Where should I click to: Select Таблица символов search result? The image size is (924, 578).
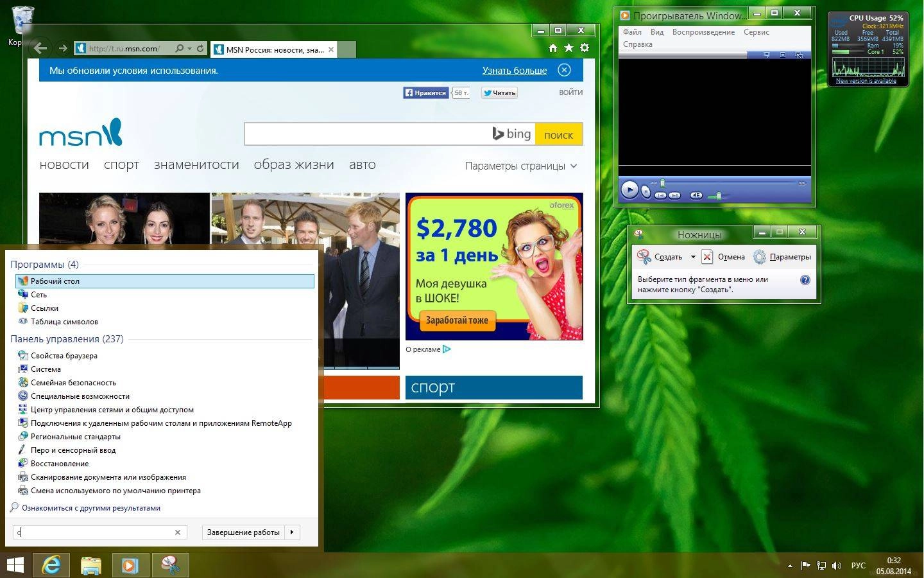(165, 322)
